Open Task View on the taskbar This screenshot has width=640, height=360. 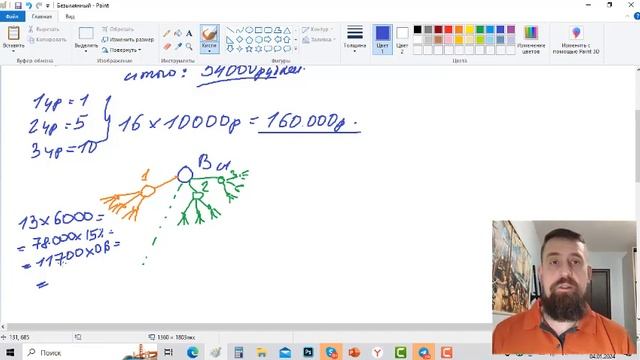point(168,352)
